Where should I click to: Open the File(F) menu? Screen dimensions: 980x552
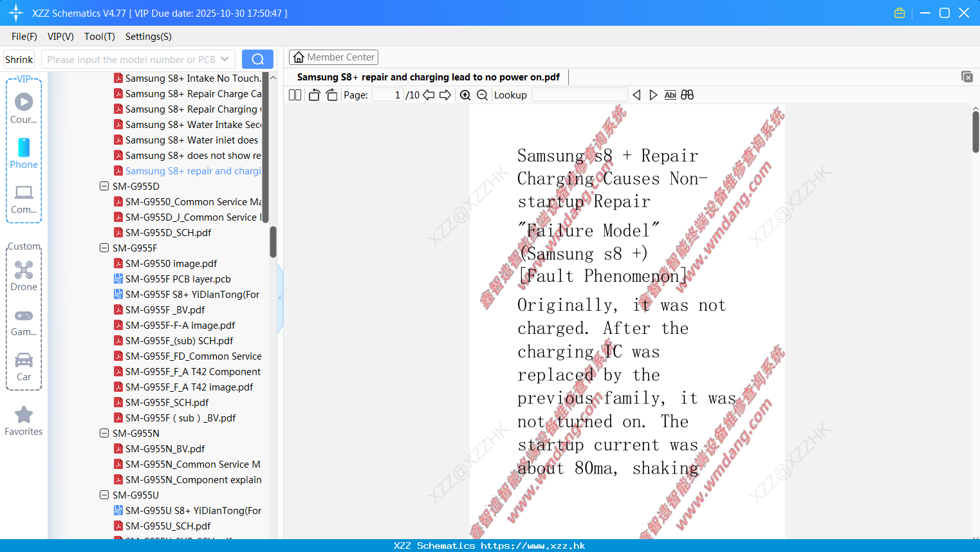pos(24,37)
